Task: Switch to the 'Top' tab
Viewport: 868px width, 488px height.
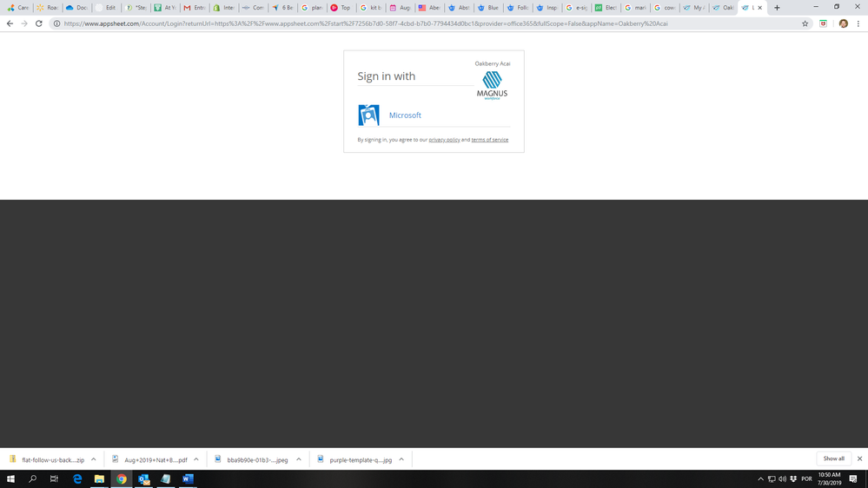Action: coord(341,8)
